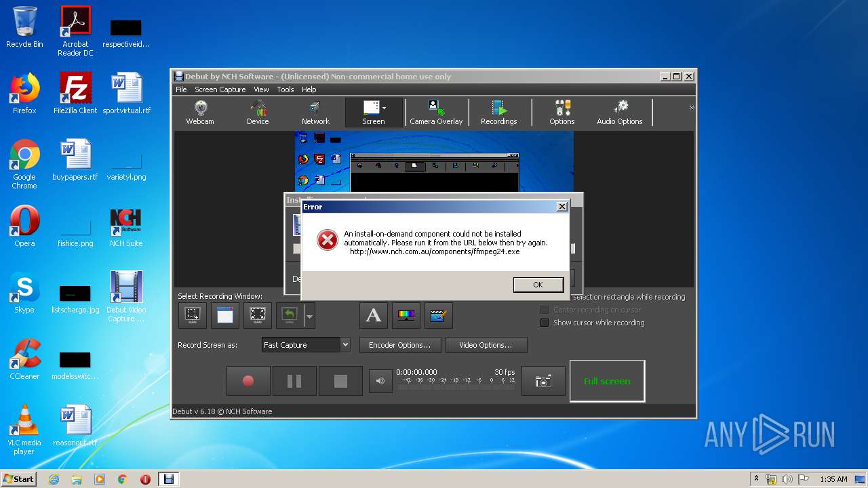868x488 pixels.
Task: Click the tray volume speaker icon
Action: (x=787, y=479)
